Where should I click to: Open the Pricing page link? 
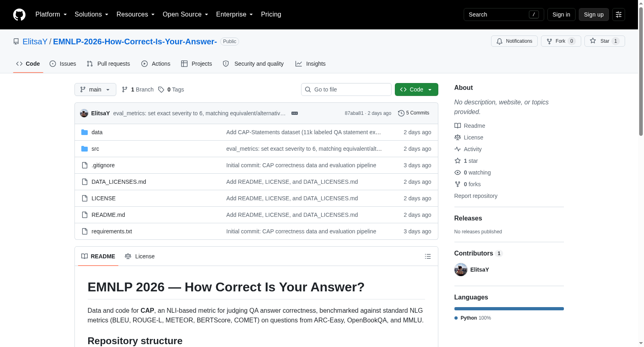pyautogui.click(x=271, y=15)
